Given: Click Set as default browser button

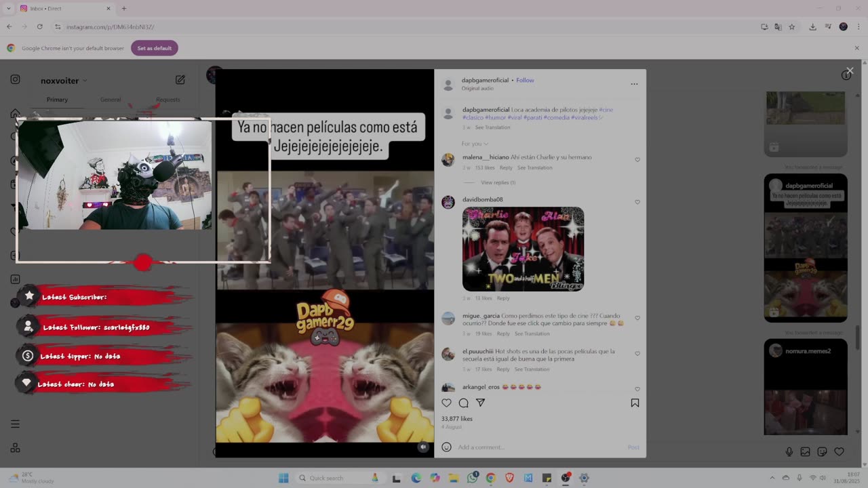Looking at the screenshot, I should pos(155,48).
